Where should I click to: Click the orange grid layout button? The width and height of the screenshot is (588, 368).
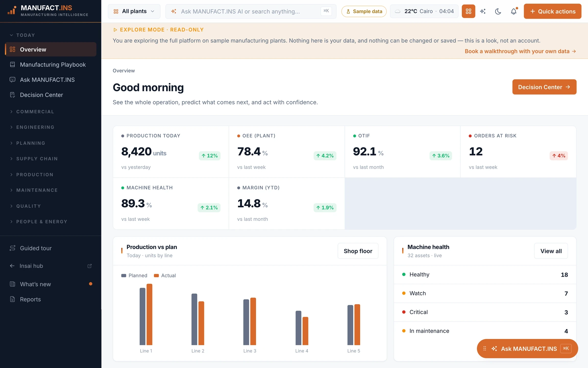click(468, 11)
